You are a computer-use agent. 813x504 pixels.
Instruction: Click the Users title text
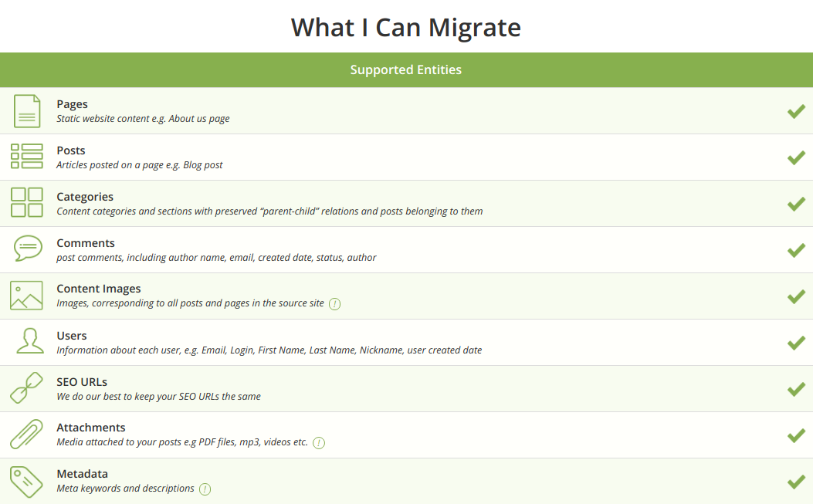[x=72, y=336]
